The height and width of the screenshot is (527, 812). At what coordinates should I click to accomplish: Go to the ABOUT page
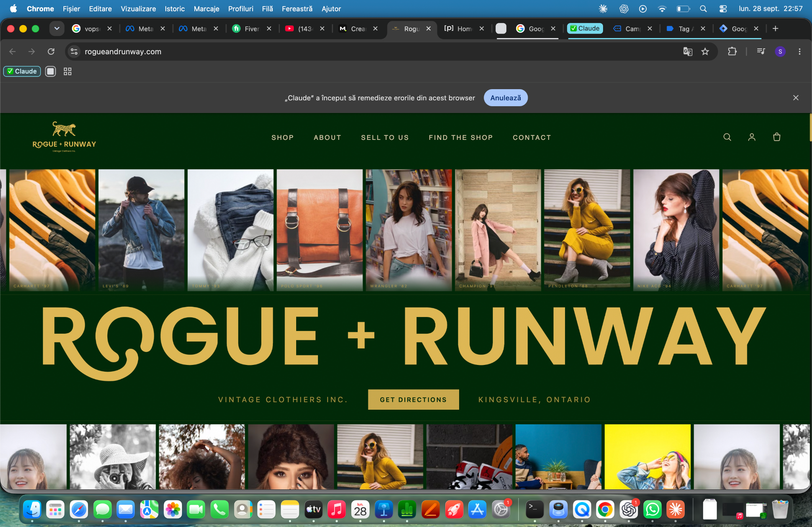coord(327,137)
